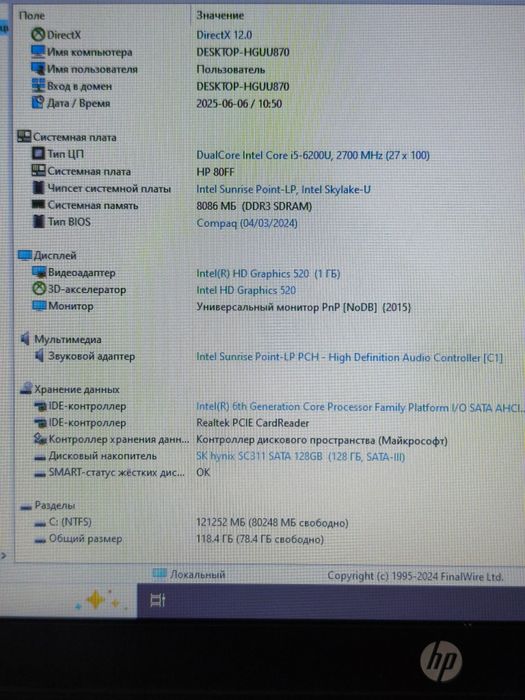
Task: Click the Дисплей section header icon
Action: click(x=25, y=255)
